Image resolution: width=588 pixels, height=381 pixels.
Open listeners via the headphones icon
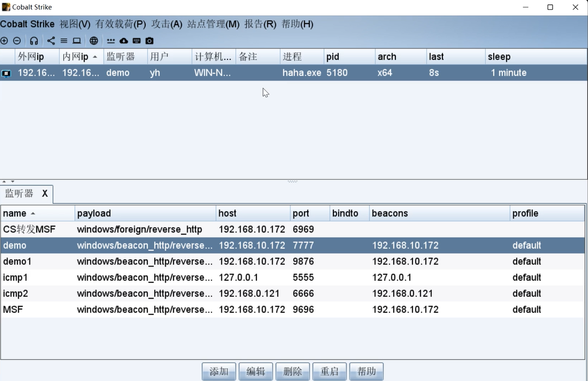tap(34, 41)
